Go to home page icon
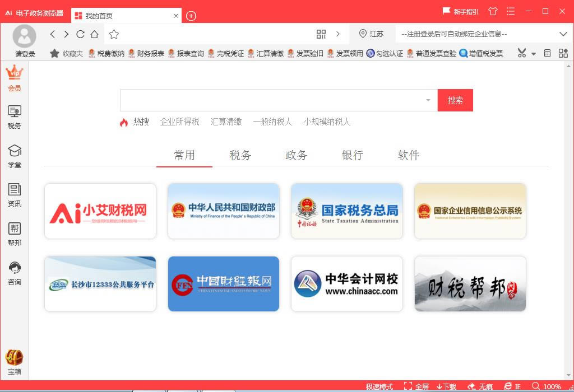Image resolution: width=574 pixels, height=392 pixels. [x=94, y=34]
